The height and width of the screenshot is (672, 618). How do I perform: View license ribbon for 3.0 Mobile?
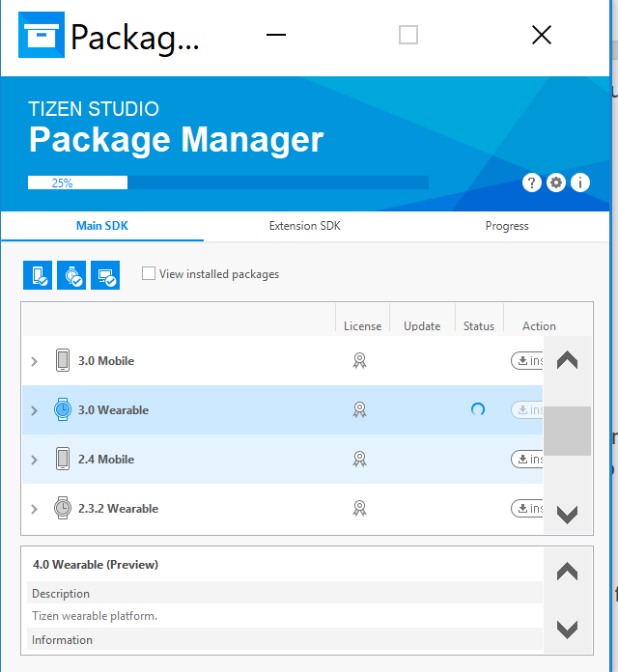(359, 361)
